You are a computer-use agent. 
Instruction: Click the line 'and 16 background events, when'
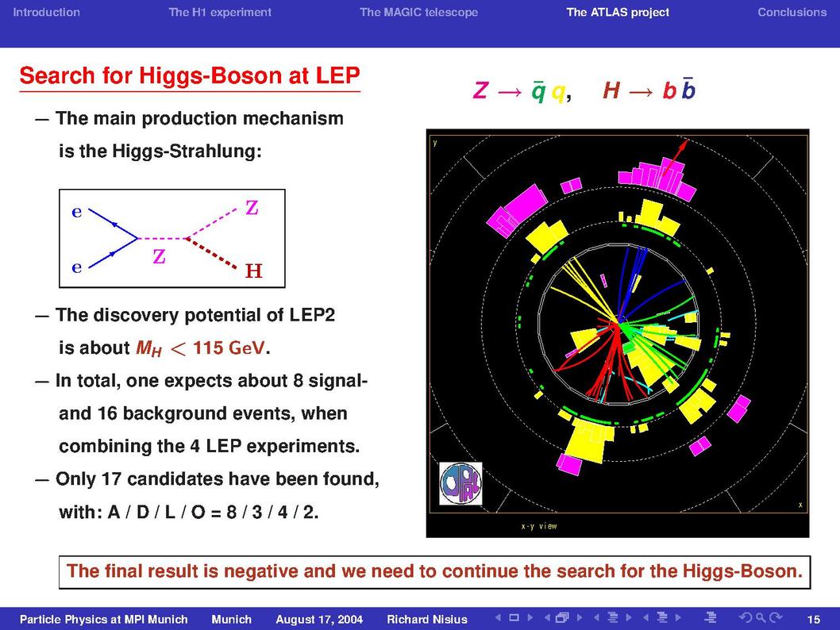coord(203,413)
